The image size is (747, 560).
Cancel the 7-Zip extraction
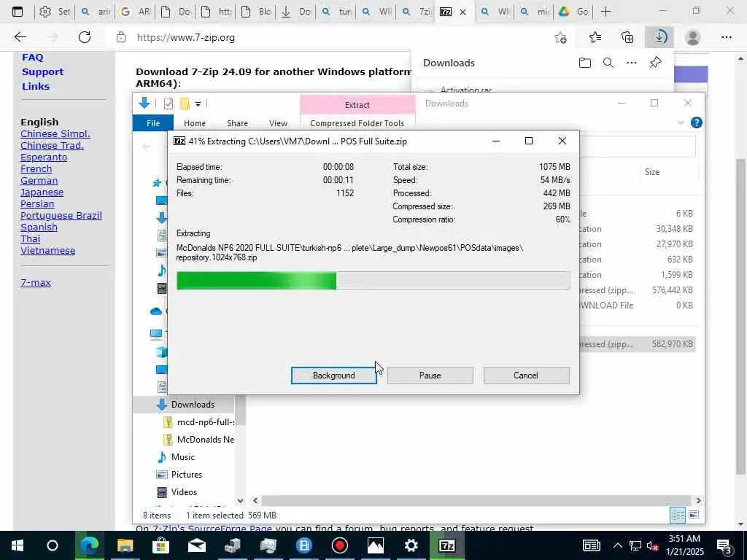coord(526,376)
